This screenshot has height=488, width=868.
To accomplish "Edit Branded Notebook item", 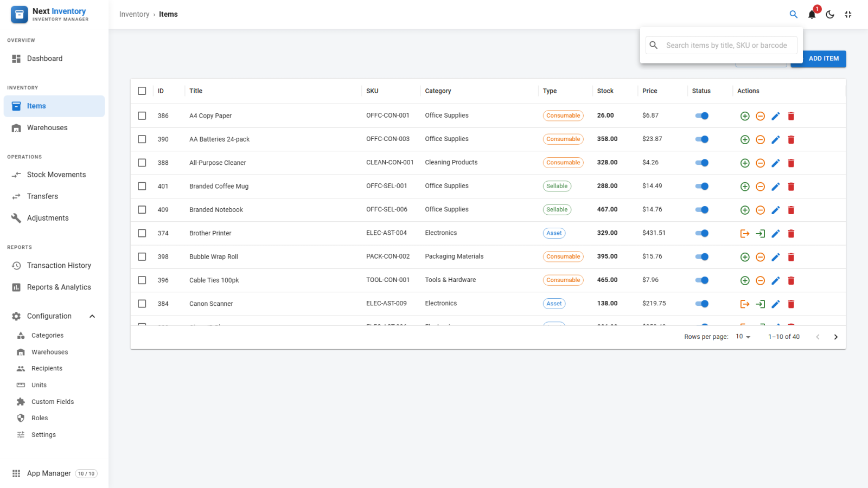I will click(x=776, y=210).
